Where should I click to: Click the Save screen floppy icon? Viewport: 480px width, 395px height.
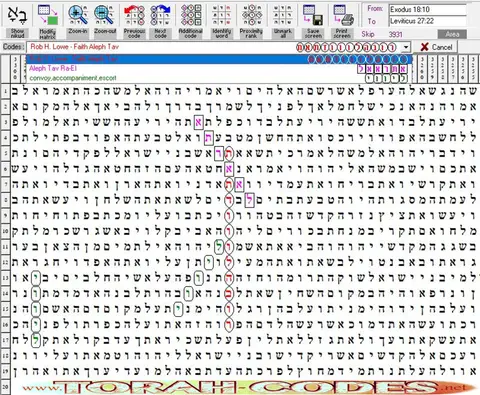pos(313,15)
